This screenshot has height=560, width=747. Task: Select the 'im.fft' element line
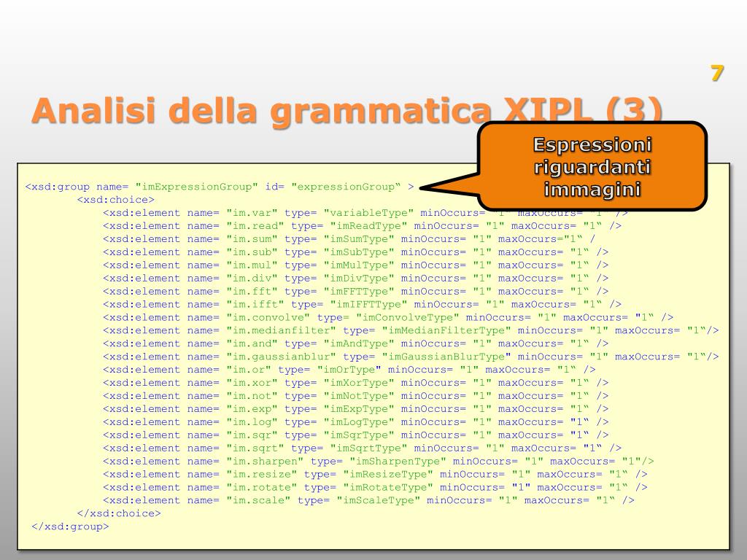[x=355, y=292]
